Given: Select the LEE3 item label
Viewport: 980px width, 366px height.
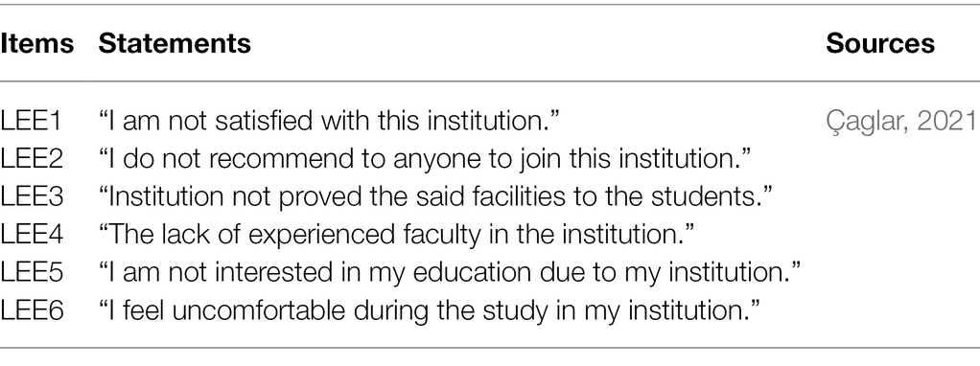Looking at the screenshot, I should pyautogui.click(x=32, y=197).
